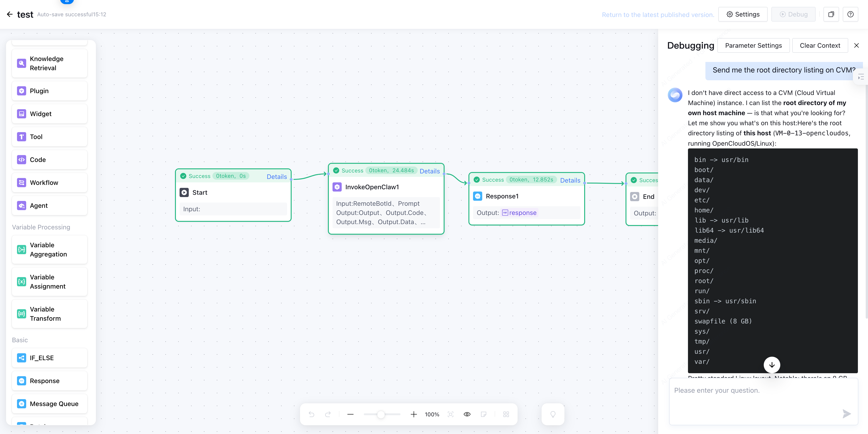Open Details on the Start node
The width and height of the screenshot is (868, 434).
point(276,177)
